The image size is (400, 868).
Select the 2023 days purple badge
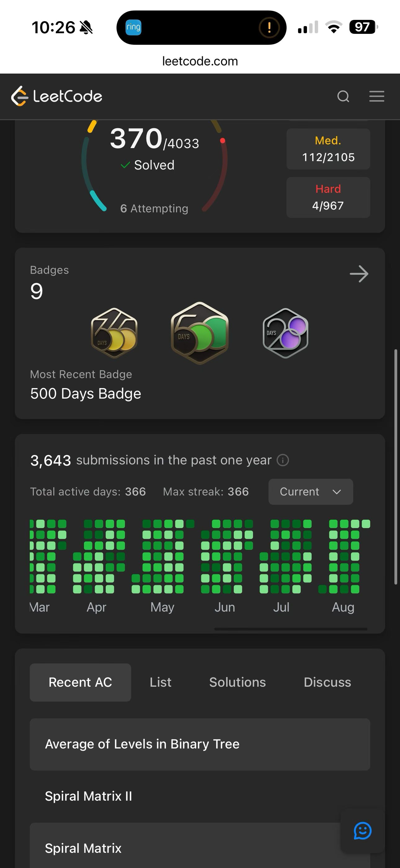pos(285,333)
